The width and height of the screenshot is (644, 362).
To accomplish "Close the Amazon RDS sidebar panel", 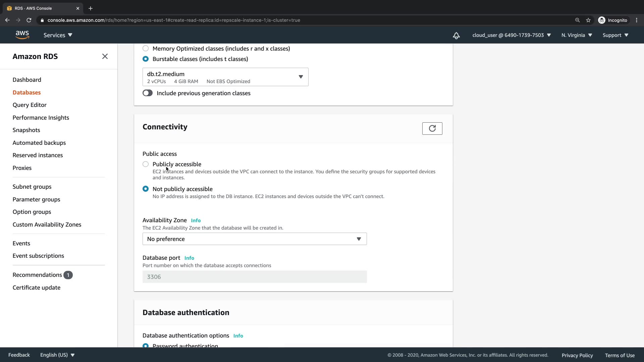I will [105, 56].
